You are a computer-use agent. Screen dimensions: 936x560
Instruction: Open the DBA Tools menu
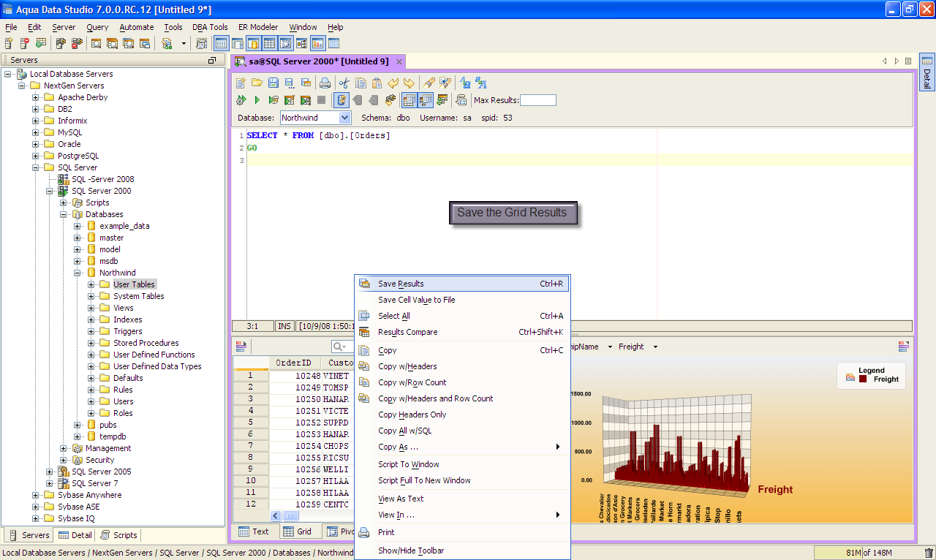pos(210,27)
